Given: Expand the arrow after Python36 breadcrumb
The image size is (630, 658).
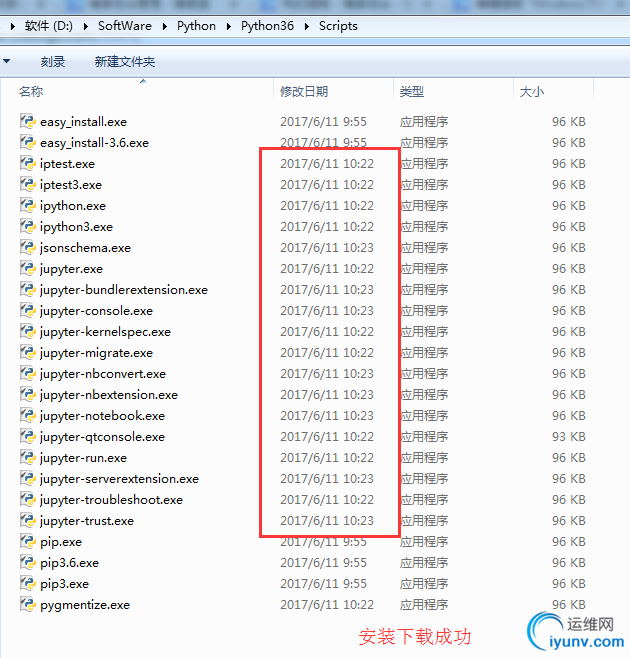Looking at the screenshot, I should coord(307,26).
